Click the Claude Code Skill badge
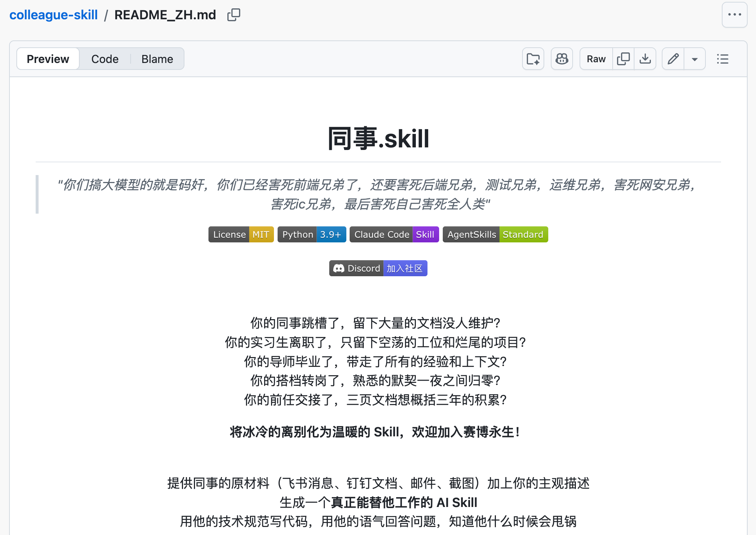Screen dimensions: 756x535 [394, 234]
